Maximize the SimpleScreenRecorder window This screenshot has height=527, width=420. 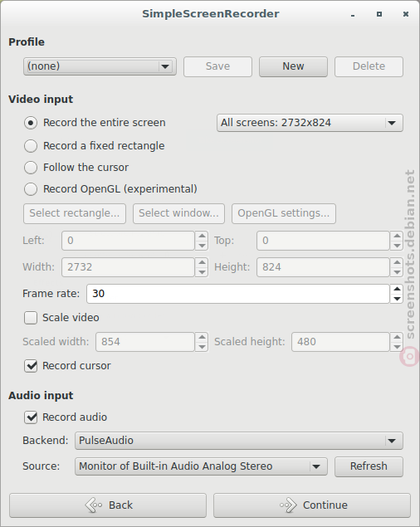(379, 14)
